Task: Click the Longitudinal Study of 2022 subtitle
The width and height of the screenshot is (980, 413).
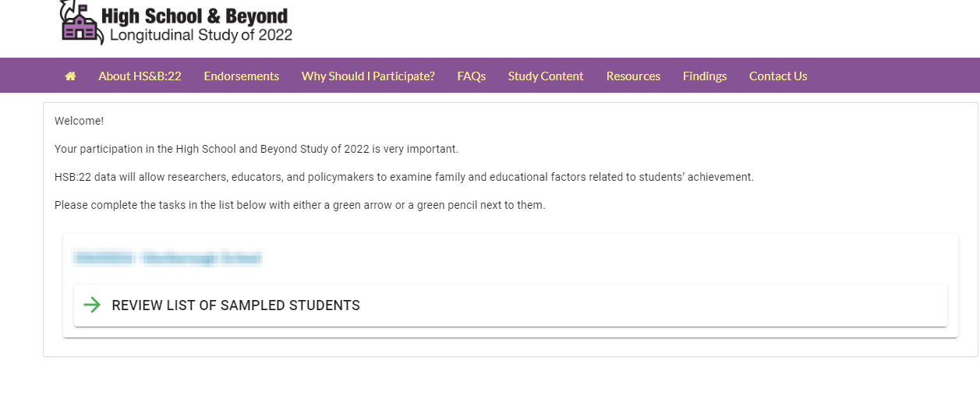Action: (x=201, y=35)
